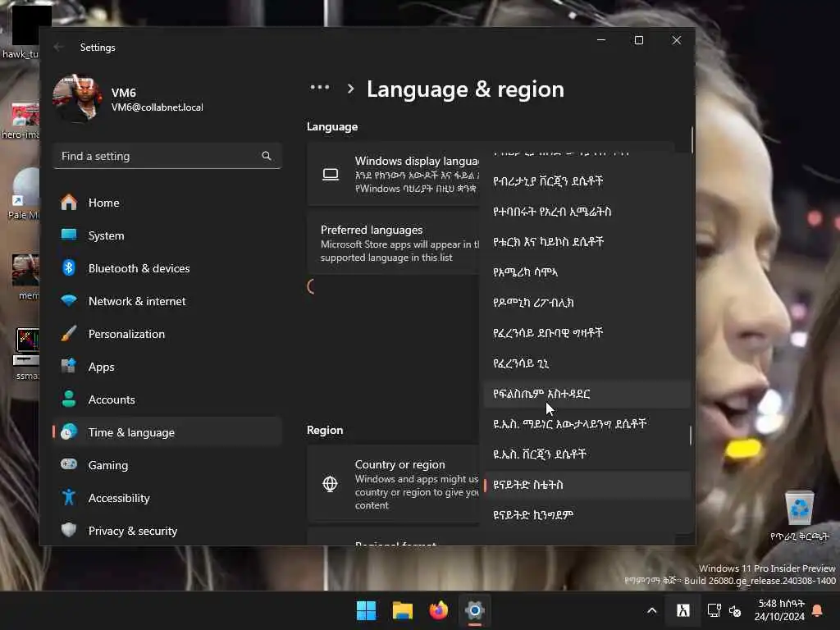840x630 pixels.
Task: Choose ዩ.ኤስ. ማይነር አውታላይንግ ደሴቶች entry
Action: pyautogui.click(x=587, y=424)
